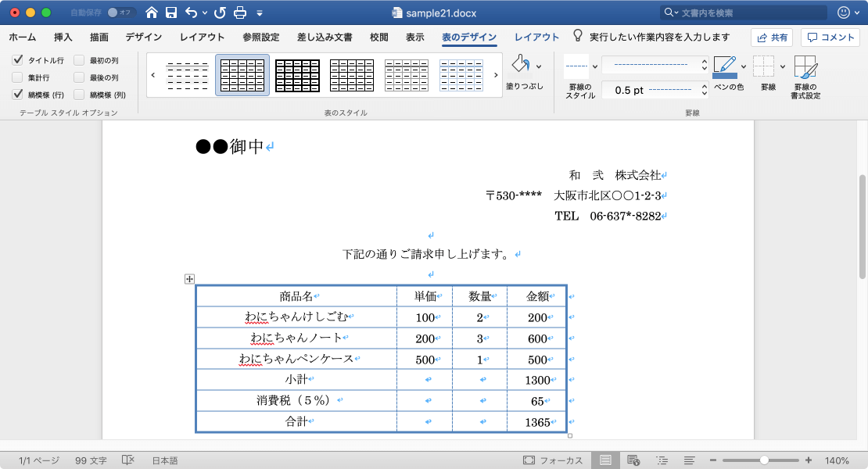Select the pen color icon
Screen dimensions: 868x469
725,67
